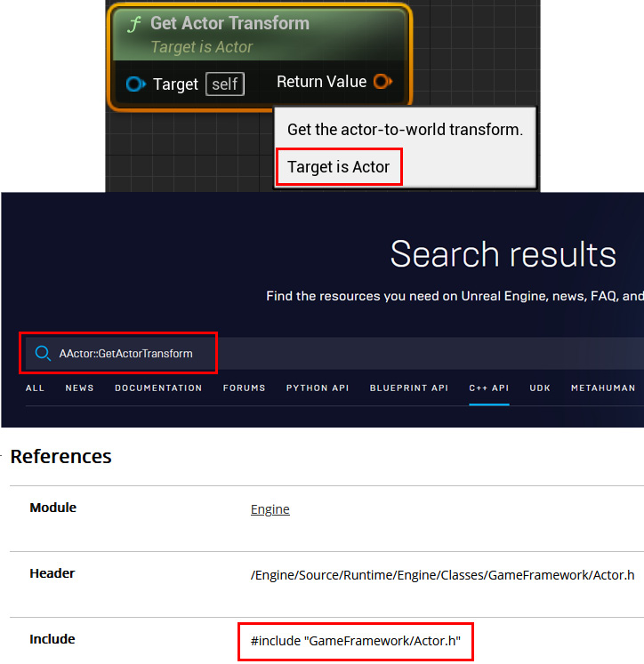Open the UDK tab
Image resolution: width=644 pixels, height=664 pixels.
[x=540, y=388]
